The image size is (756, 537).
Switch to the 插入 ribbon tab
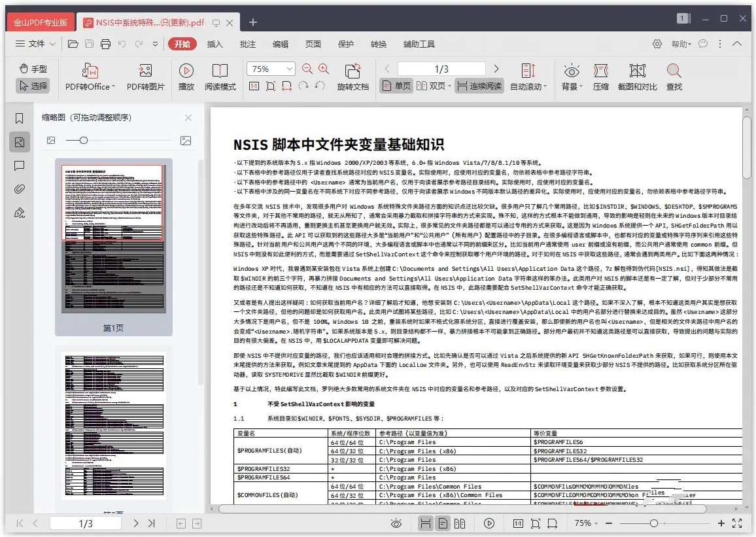click(x=215, y=44)
